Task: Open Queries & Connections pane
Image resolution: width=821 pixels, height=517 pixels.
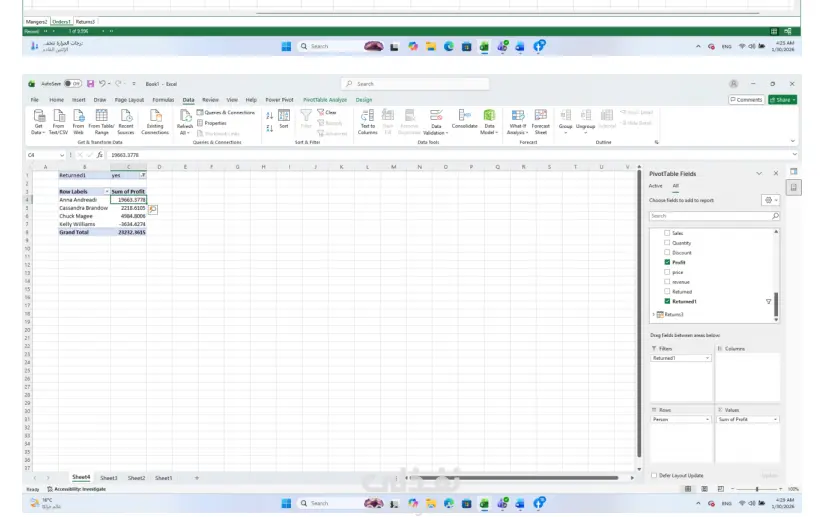Action: point(226,113)
